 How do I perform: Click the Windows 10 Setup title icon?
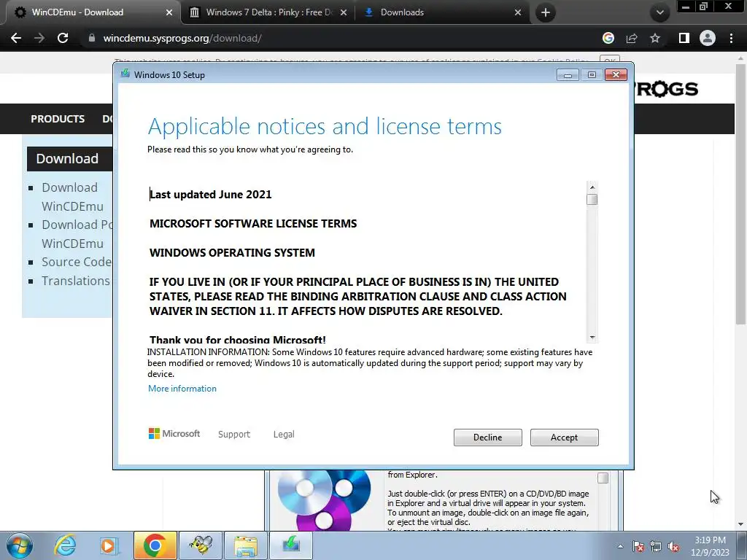(125, 74)
